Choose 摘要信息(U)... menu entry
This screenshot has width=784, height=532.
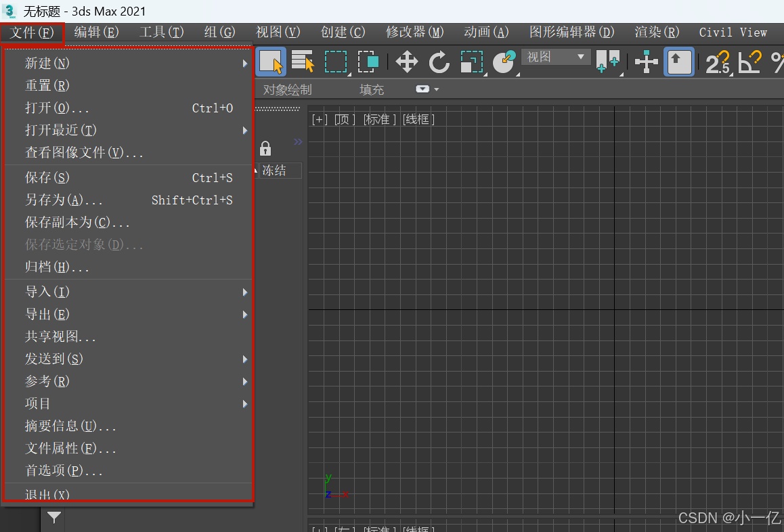pyautogui.click(x=128, y=426)
